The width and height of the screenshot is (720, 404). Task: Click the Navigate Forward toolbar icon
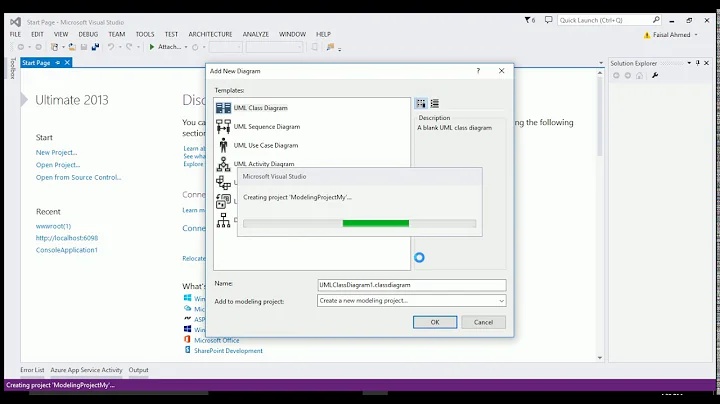coord(39,47)
